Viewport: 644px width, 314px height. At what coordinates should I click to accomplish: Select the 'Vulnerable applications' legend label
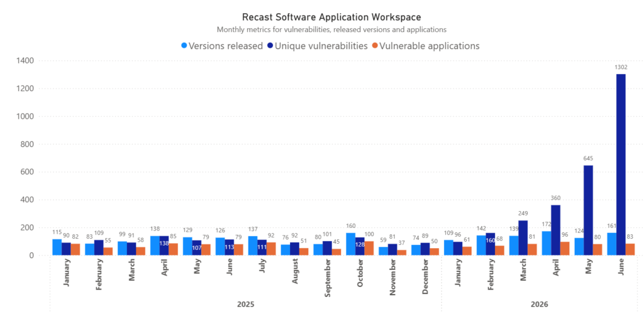[430, 46]
